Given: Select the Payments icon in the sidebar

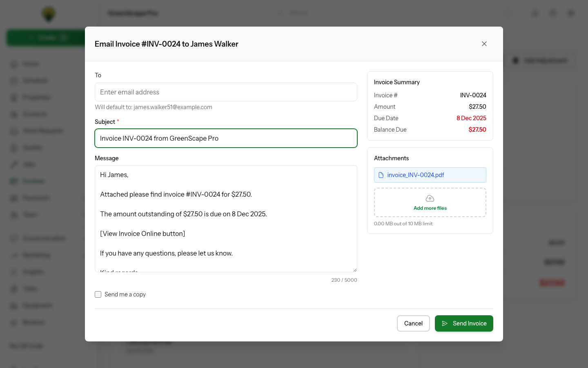Looking at the screenshot, I should [x=13, y=197].
